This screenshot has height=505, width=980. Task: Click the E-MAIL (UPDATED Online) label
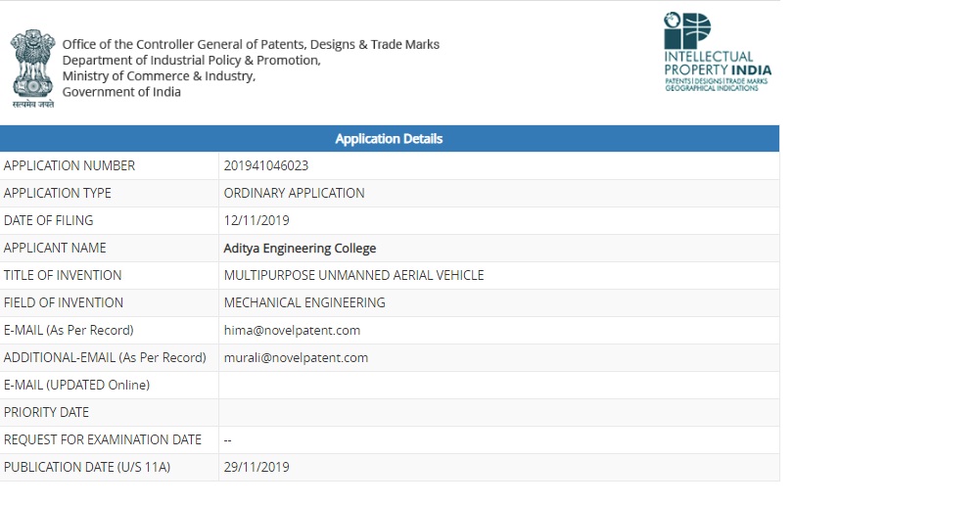[77, 386]
